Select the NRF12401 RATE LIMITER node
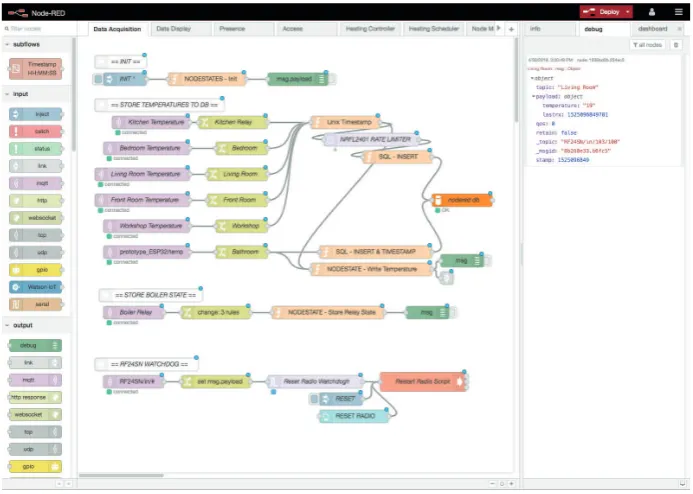 [x=370, y=140]
